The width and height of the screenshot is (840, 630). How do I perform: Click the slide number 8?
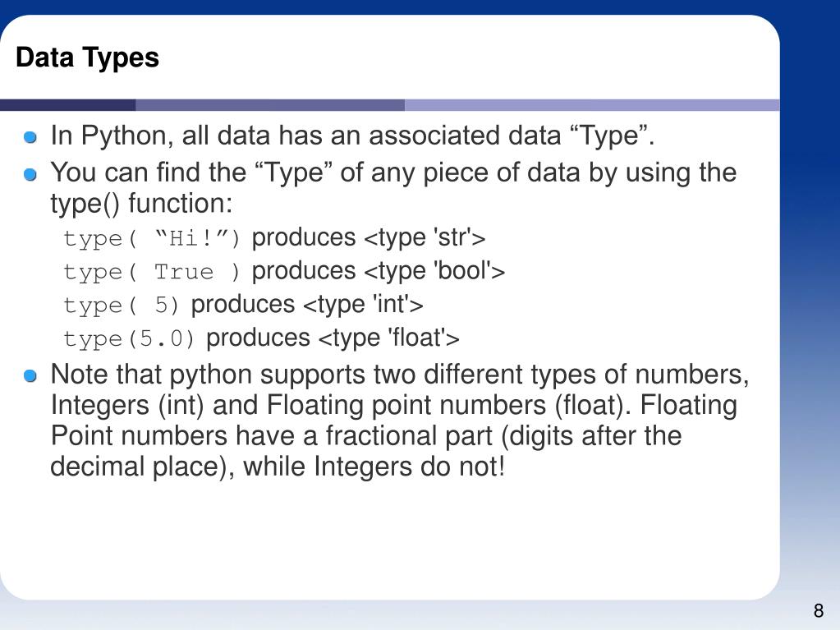818,611
